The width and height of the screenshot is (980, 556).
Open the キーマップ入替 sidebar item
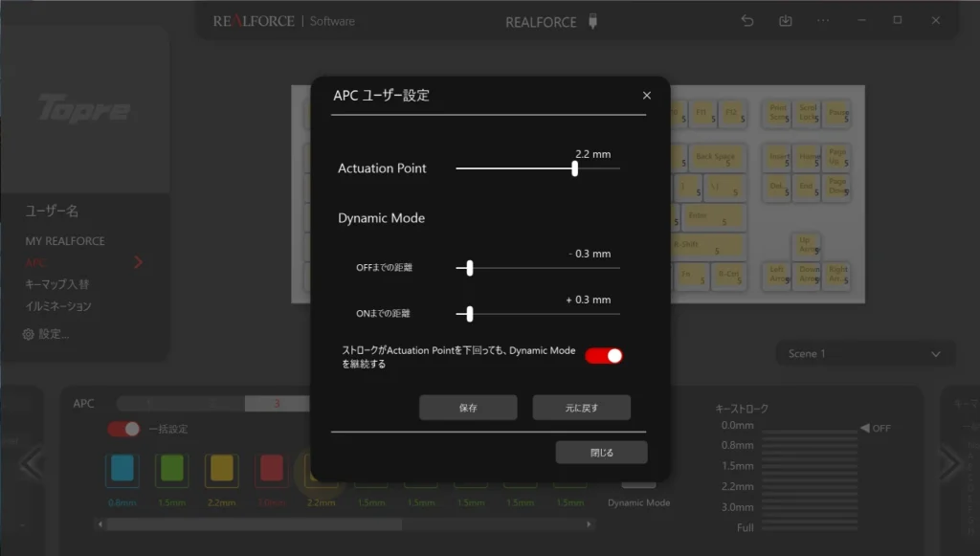click(x=56, y=284)
